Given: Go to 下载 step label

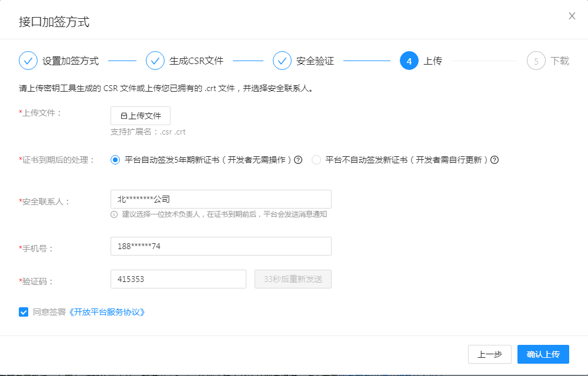Looking at the screenshot, I should pyautogui.click(x=560, y=61).
